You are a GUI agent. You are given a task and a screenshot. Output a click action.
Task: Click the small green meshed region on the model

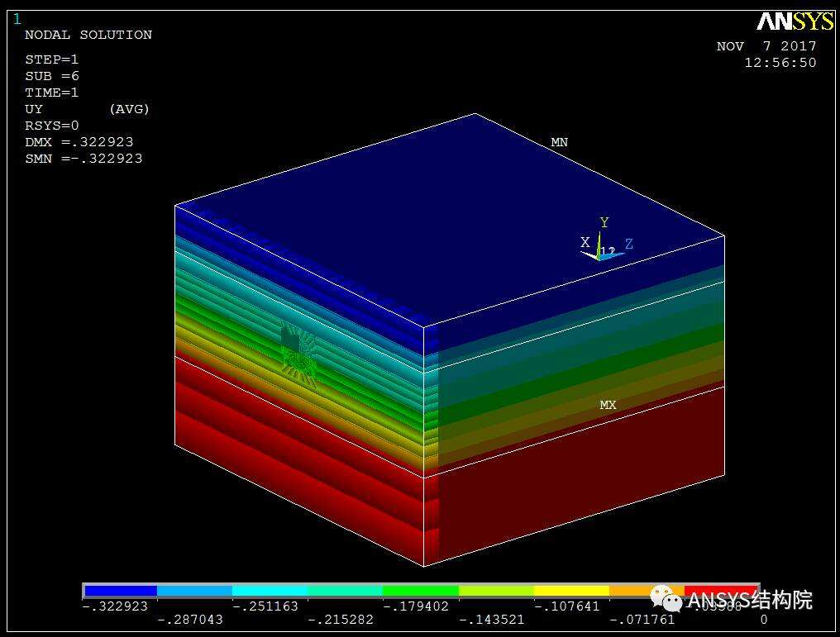[298, 352]
